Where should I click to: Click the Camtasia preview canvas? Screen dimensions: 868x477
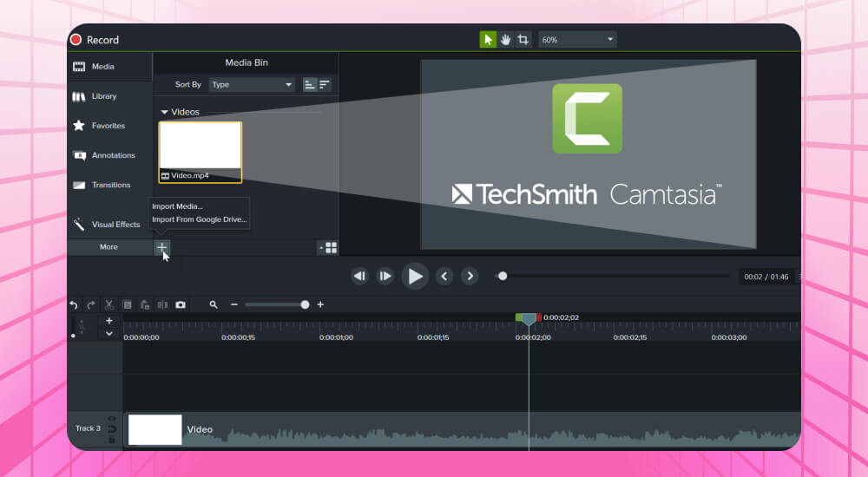tap(589, 154)
